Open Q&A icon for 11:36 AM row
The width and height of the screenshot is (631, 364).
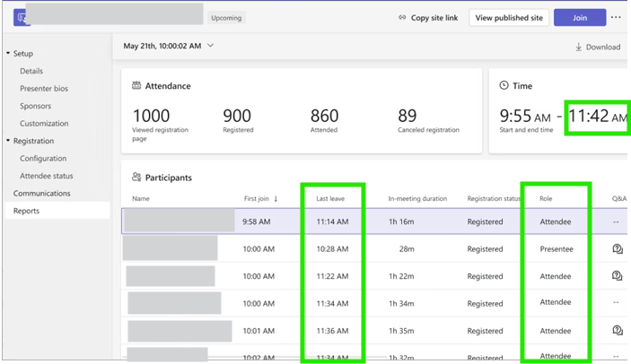pyautogui.click(x=618, y=330)
